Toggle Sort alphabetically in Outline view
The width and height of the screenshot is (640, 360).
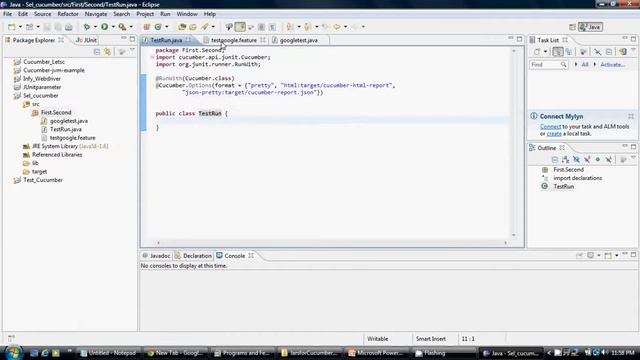point(565,160)
